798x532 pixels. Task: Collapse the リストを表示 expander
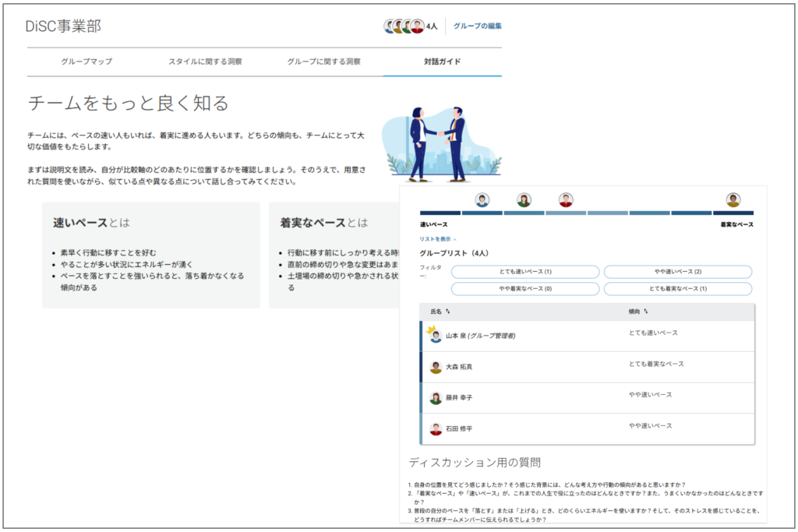[x=438, y=239]
